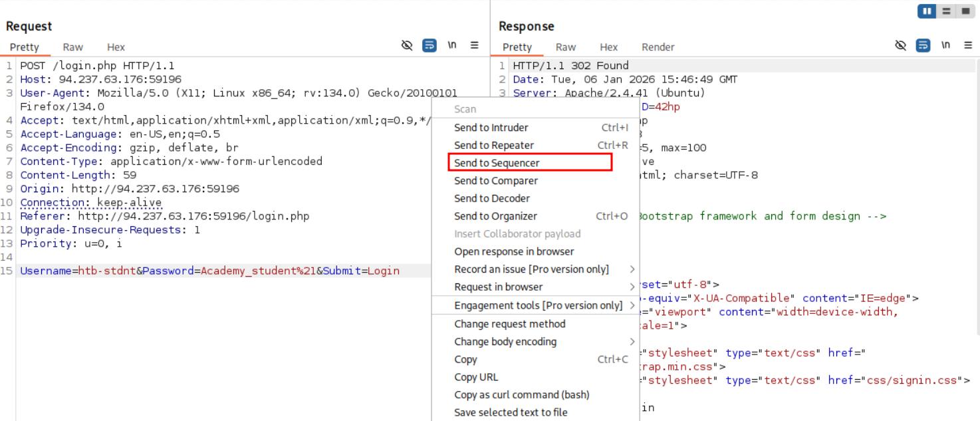
Task: Click Response panel line wrap icon
Action: (x=923, y=46)
